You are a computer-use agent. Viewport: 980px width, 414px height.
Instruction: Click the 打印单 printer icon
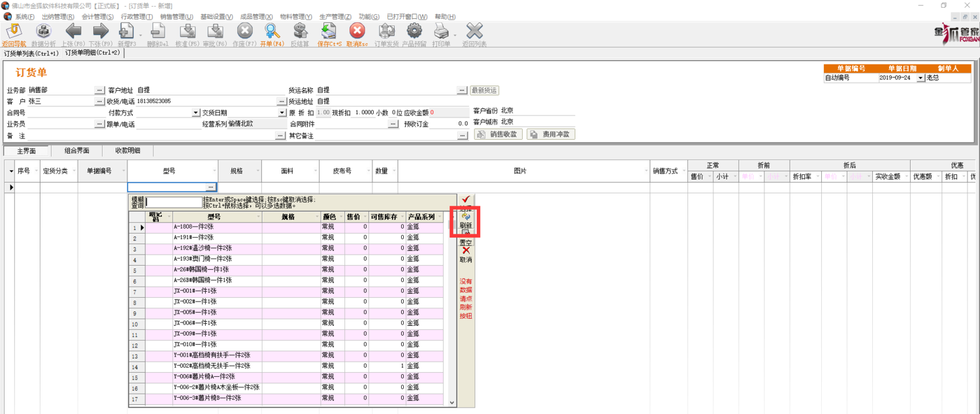(441, 31)
